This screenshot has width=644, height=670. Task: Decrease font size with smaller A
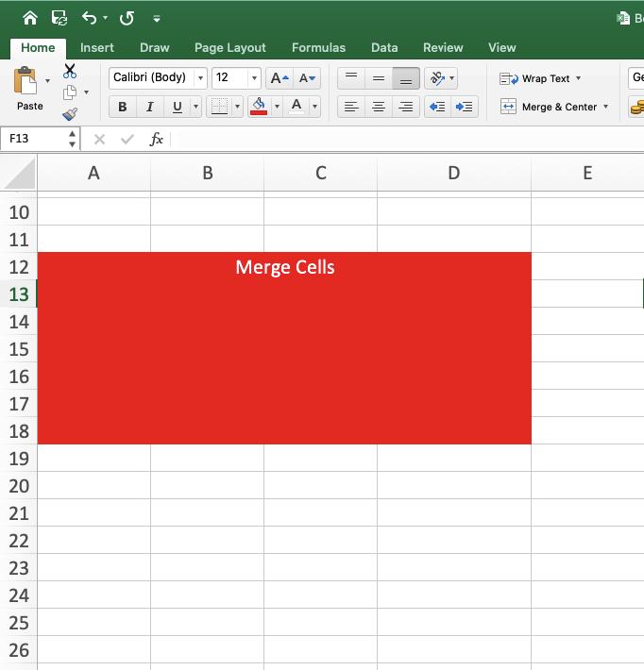pyautogui.click(x=307, y=78)
